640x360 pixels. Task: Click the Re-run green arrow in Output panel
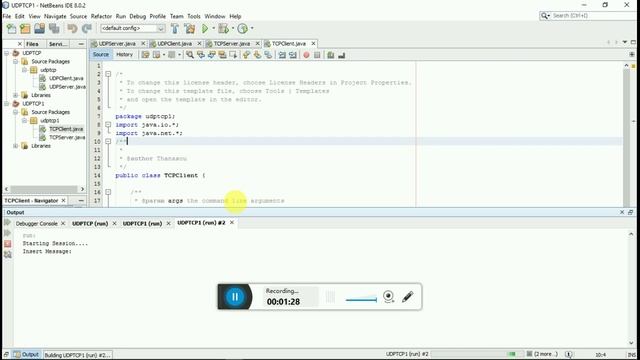click(8, 222)
